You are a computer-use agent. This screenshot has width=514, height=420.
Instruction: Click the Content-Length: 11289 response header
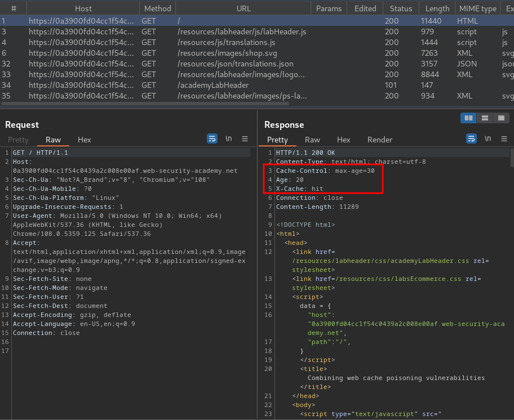pos(317,207)
